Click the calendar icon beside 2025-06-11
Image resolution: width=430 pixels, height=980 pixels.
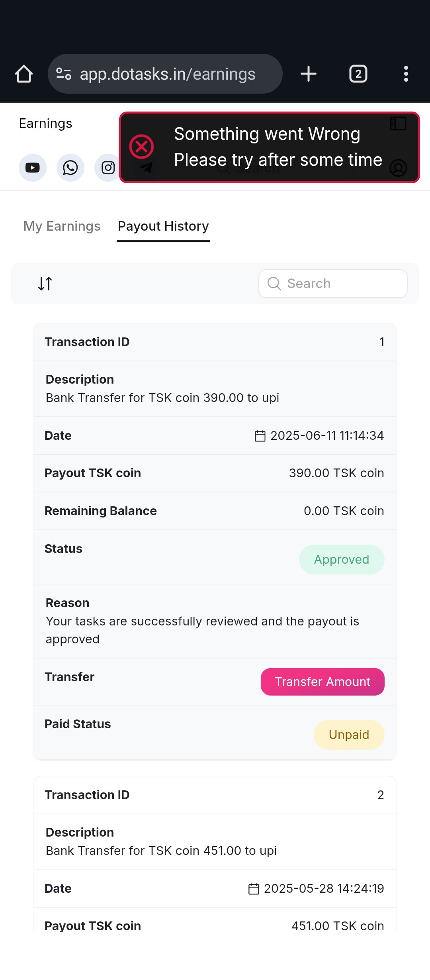[x=260, y=436]
